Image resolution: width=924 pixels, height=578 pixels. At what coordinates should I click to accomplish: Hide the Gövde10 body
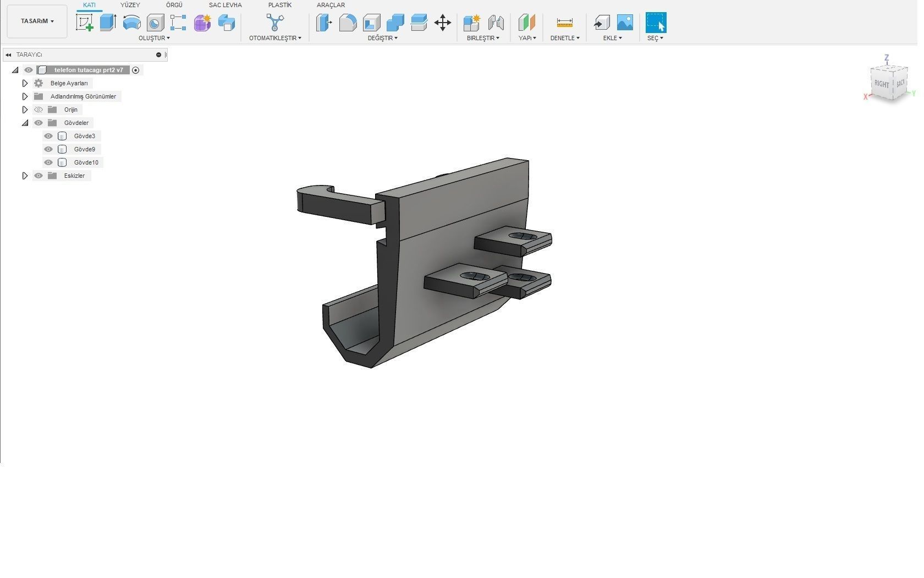(48, 162)
